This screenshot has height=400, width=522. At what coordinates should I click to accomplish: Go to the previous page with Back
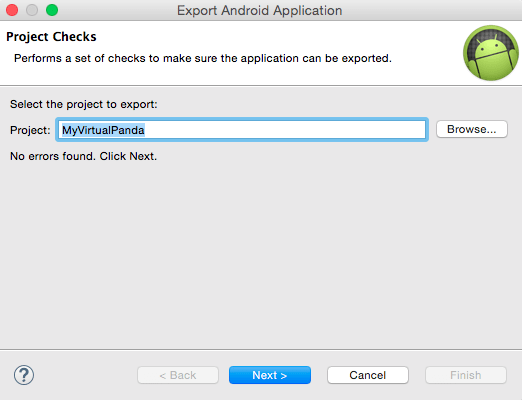[178, 375]
